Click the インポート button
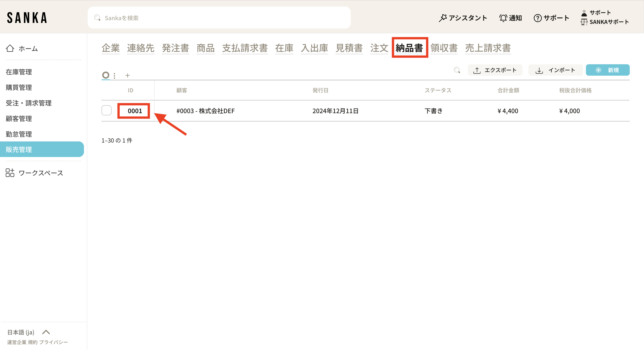Viewport: 644px width, 350px height. (555, 70)
